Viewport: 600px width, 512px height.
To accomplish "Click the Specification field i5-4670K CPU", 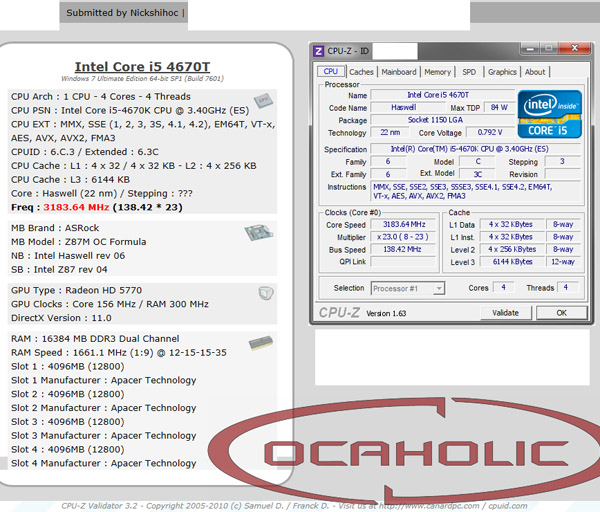I will click(476, 149).
